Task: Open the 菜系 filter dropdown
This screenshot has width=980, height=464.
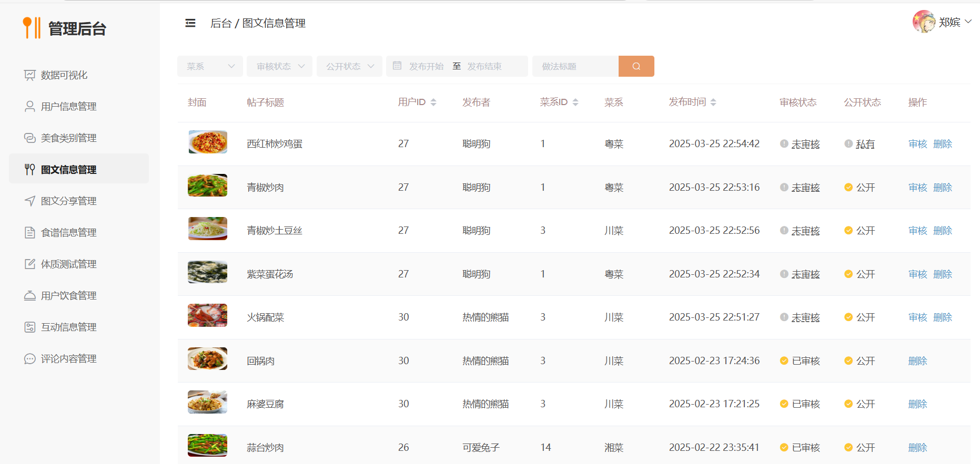Action: (x=210, y=66)
